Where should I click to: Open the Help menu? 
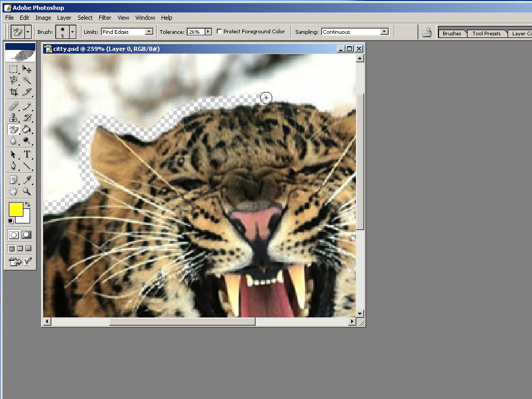click(x=167, y=18)
